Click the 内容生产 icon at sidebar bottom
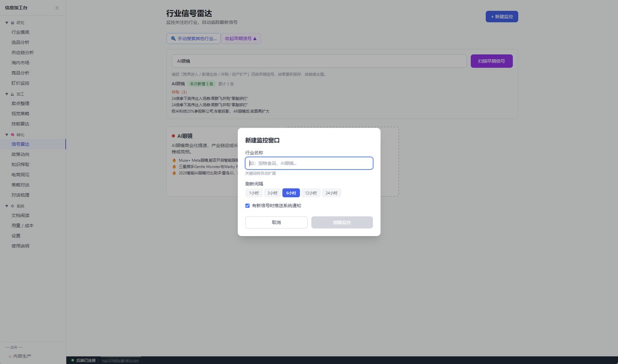The width and height of the screenshot is (618, 364). pos(10,356)
